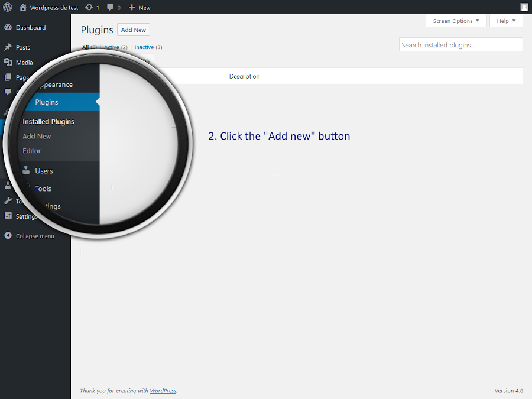This screenshot has height=399, width=532.
Task: Follow the WordPress link in the footer
Action: pos(163,391)
